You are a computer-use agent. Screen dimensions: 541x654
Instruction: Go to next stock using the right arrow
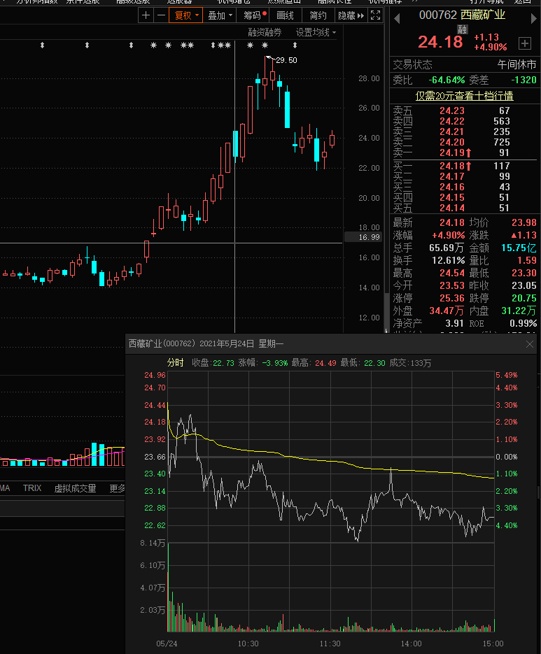click(x=533, y=18)
